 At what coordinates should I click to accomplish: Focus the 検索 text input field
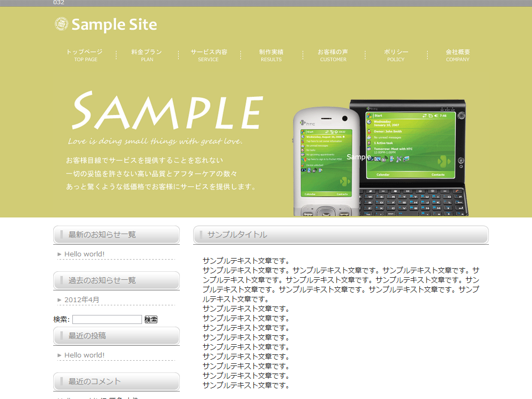pos(107,319)
